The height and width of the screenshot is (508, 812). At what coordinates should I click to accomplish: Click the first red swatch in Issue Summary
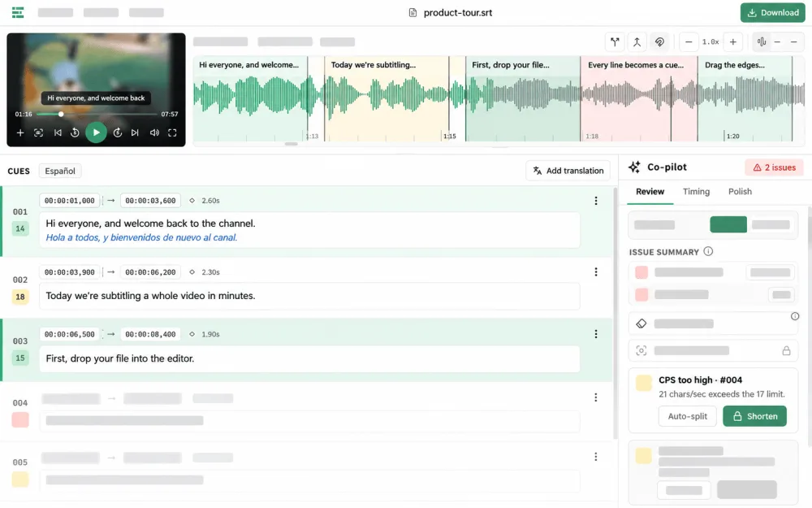click(x=641, y=272)
